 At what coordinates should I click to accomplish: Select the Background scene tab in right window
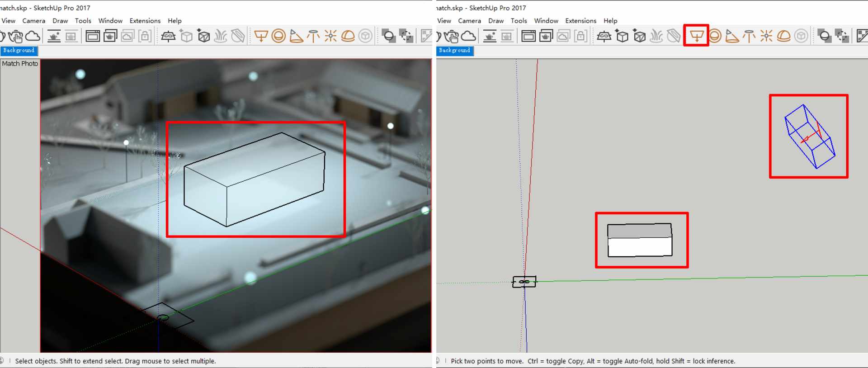coord(454,51)
